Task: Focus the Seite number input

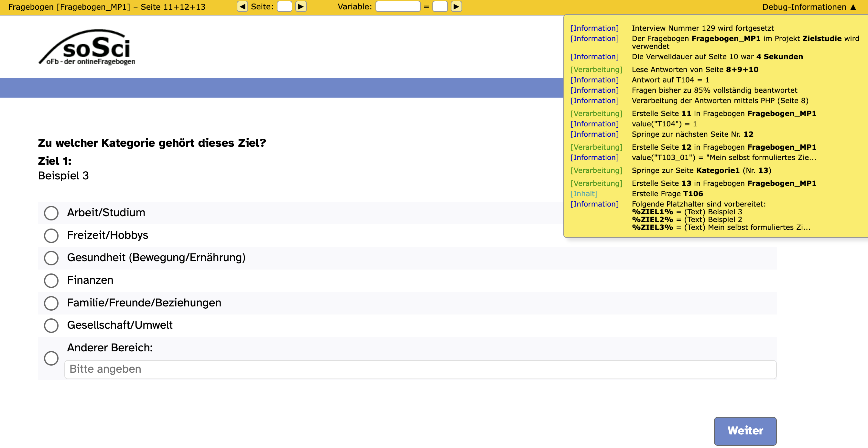Action: (x=284, y=6)
